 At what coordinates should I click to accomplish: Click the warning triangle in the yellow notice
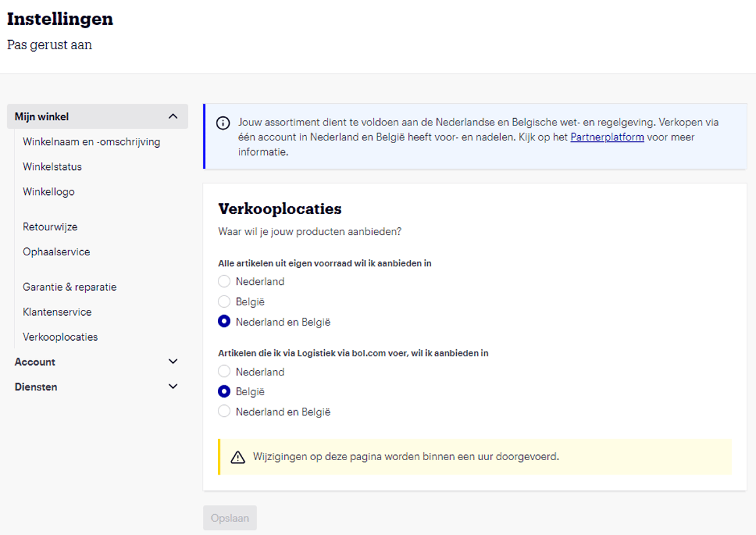pyautogui.click(x=238, y=458)
